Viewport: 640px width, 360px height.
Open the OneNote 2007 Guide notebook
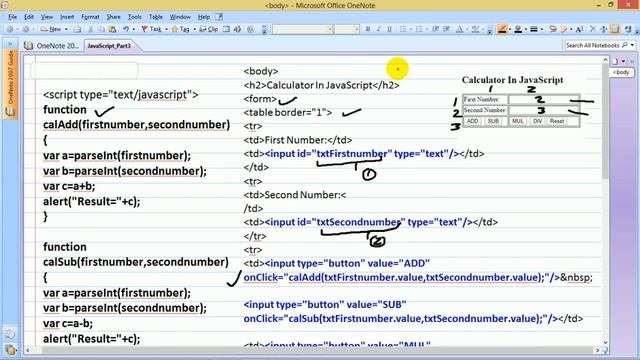pos(10,84)
